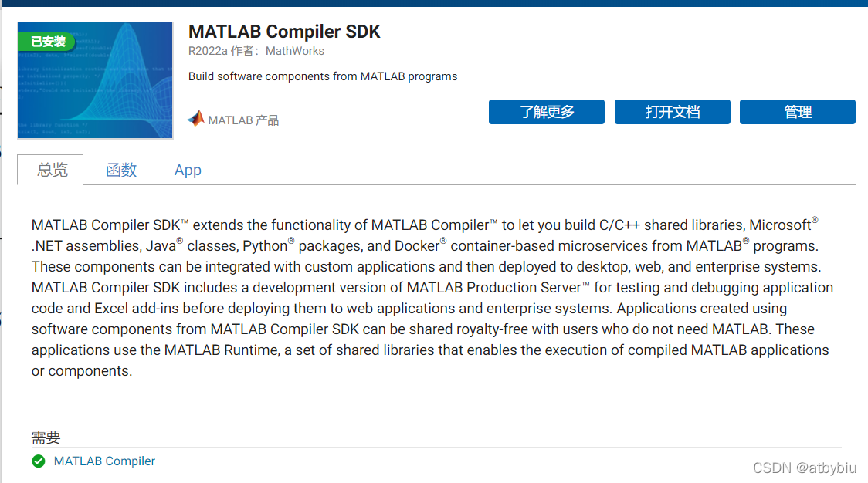This screenshot has width=868, height=483.
Task: Select the MathWorks author name
Action: 296,51
